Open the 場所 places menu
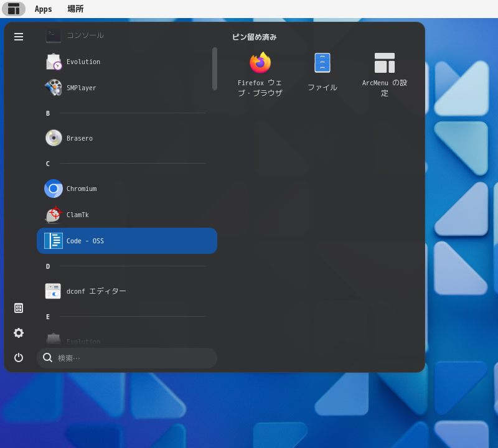 (75, 9)
